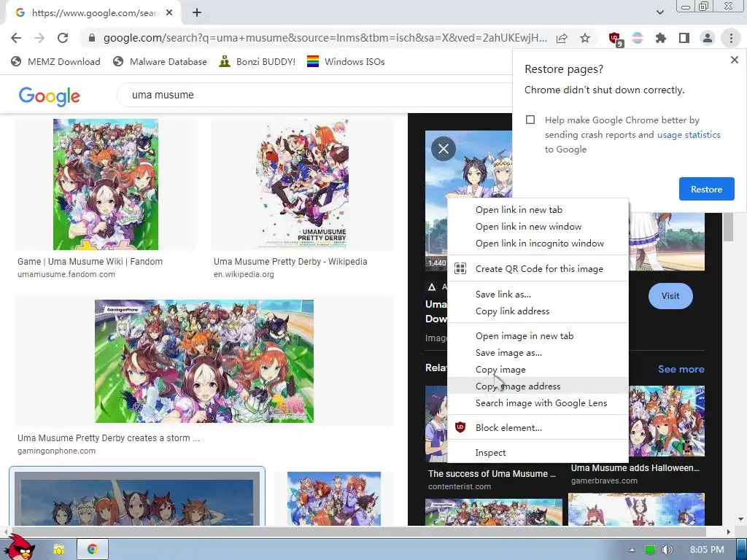The image size is (747, 560).
Task: Bookmark this page with star icon
Action: [x=585, y=38]
